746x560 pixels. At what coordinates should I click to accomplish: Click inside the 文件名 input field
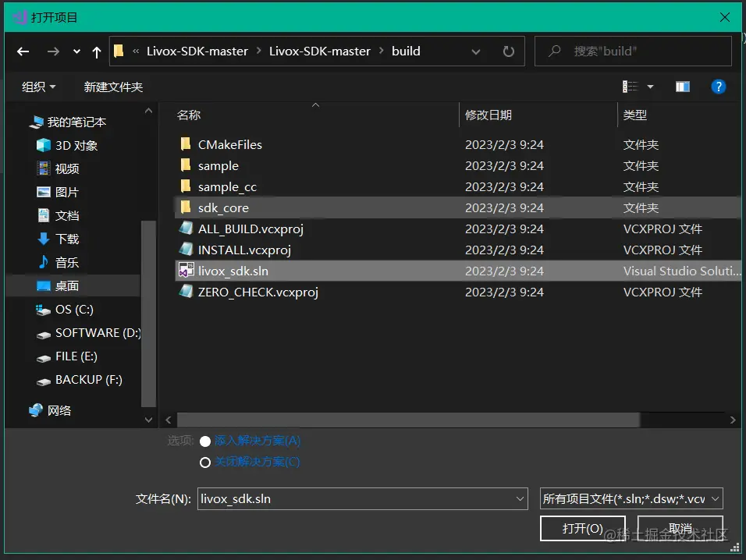[x=351, y=498]
